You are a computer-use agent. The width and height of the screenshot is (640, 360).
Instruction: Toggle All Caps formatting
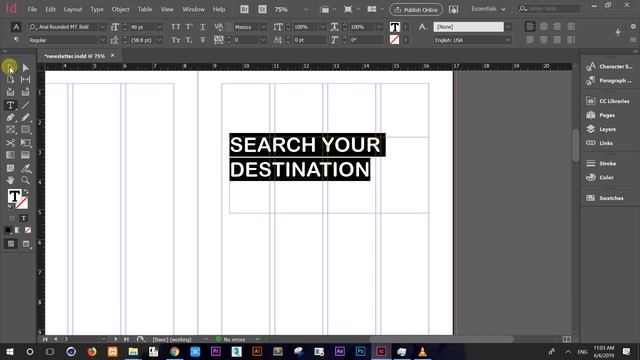tap(176, 27)
